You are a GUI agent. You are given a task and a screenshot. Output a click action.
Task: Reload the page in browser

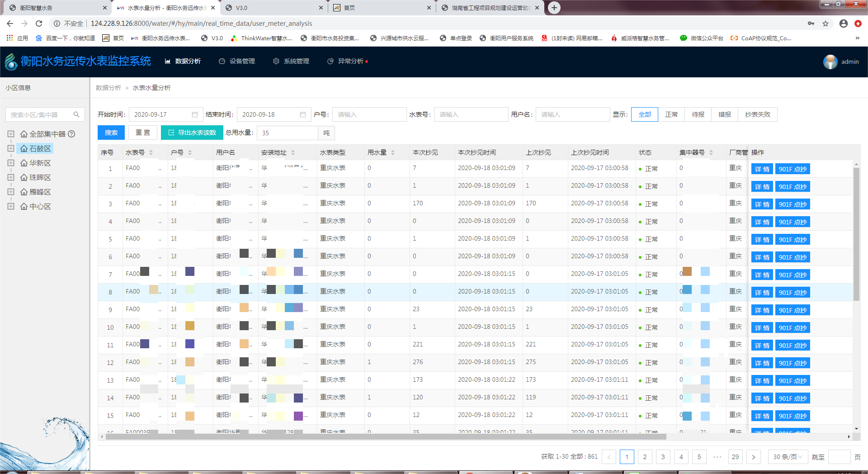click(x=39, y=24)
